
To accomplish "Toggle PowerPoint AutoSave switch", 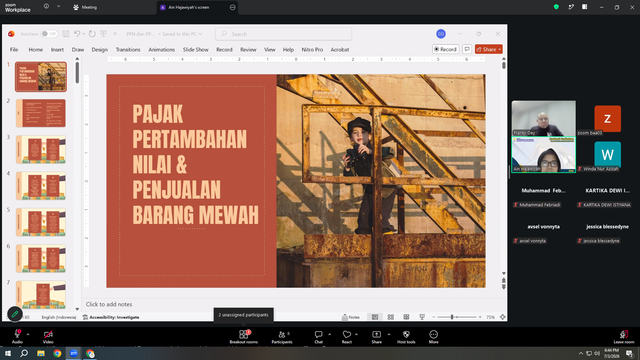I will coord(49,34).
